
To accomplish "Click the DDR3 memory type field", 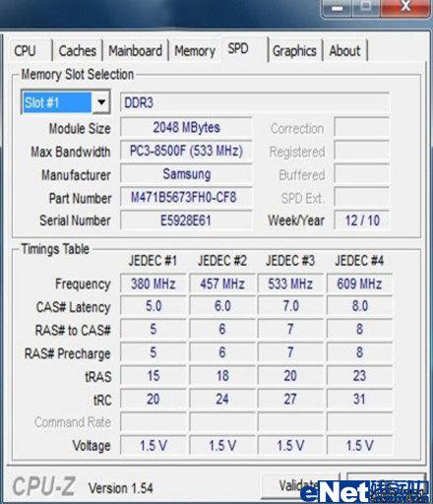I will [255, 102].
